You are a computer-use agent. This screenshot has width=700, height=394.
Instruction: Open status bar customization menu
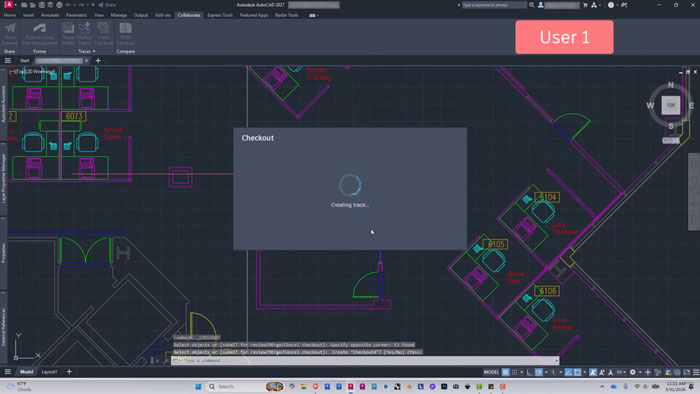coord(696,372)
